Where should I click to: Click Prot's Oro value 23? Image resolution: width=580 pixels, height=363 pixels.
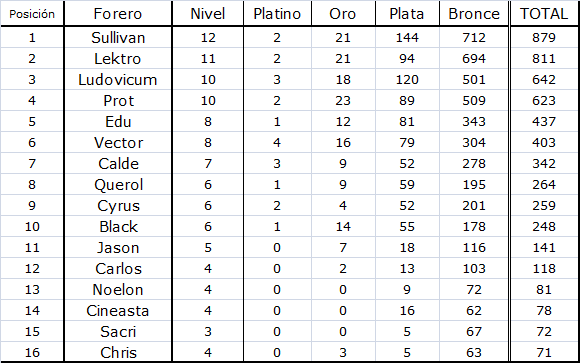click(x=343, y=101)
